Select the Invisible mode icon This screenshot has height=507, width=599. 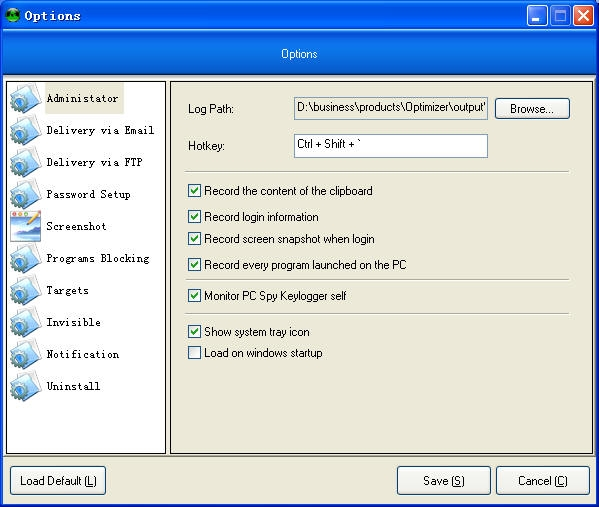pos(26,322)
